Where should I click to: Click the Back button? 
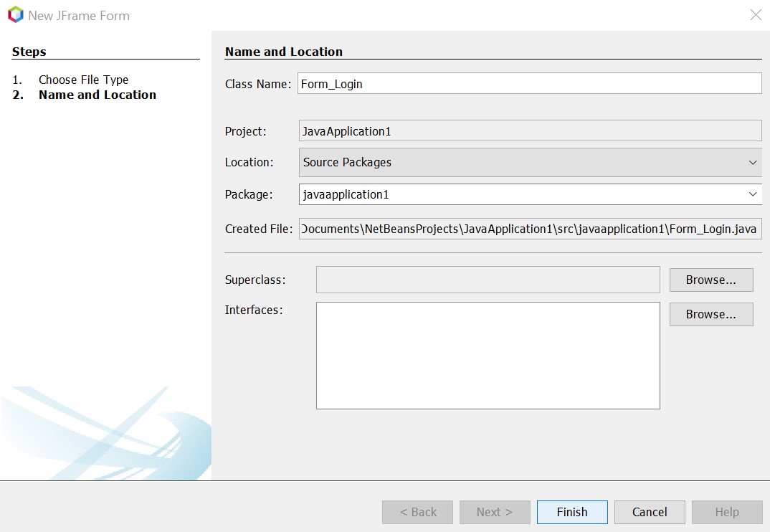coord(417,512)
